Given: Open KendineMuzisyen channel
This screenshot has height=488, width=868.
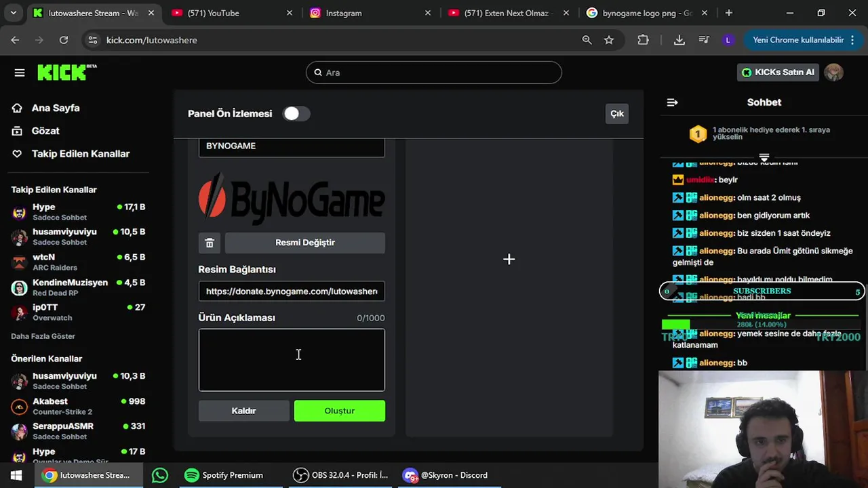Looking at the screenshot, I should [79, 287].
